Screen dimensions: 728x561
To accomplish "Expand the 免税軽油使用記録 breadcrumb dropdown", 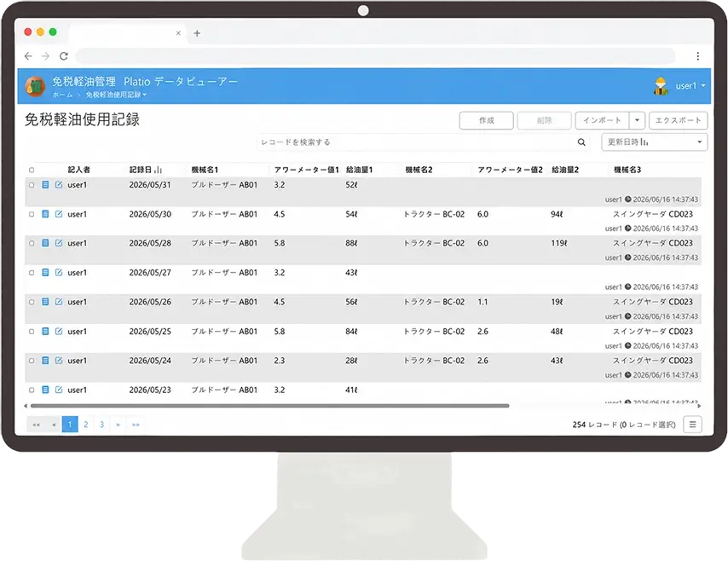I will pyautogui.click(x=116, y=95).
